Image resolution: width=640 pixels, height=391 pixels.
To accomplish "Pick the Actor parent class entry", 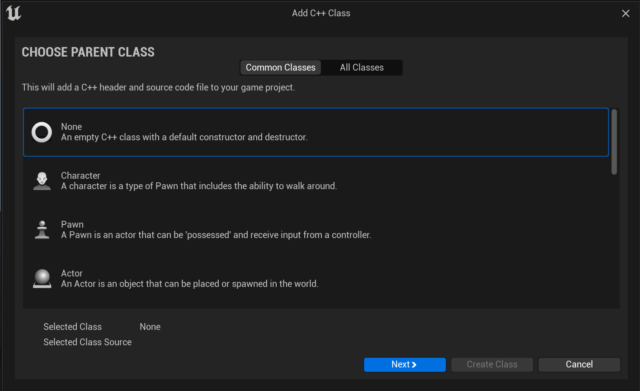I will coord(316,279).
